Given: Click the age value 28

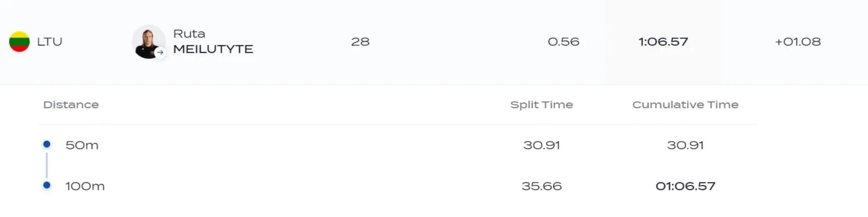Looking at the screenshot, I should [360, 42].
